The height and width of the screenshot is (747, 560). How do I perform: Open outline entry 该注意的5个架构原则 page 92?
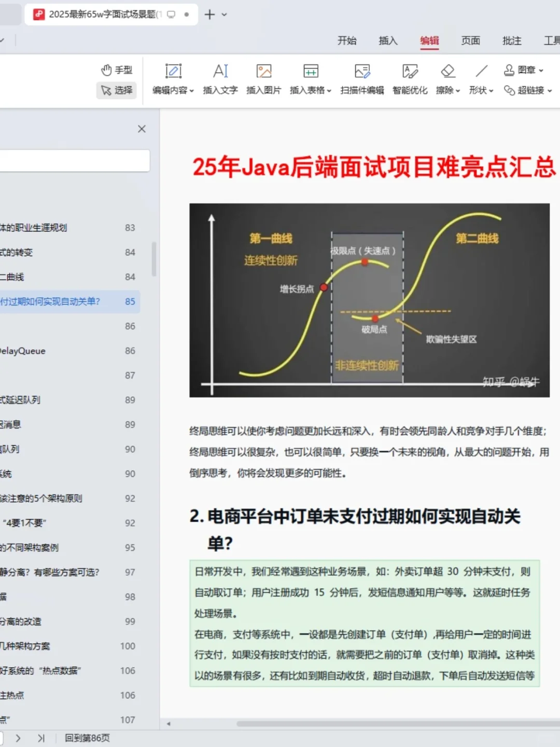[70, 499]
